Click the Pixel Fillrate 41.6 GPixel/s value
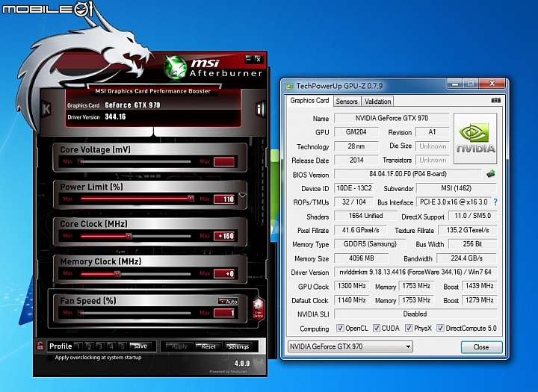538x392 pixels. 360,230
